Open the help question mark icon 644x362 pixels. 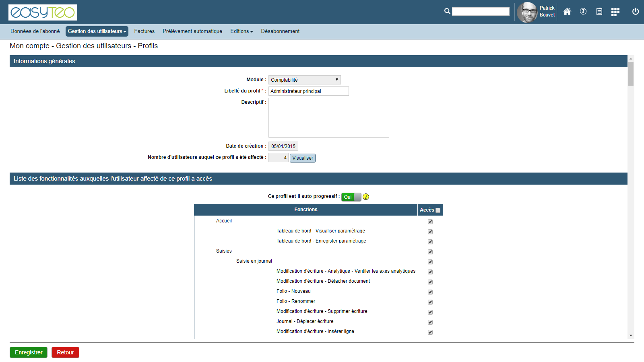583,11
